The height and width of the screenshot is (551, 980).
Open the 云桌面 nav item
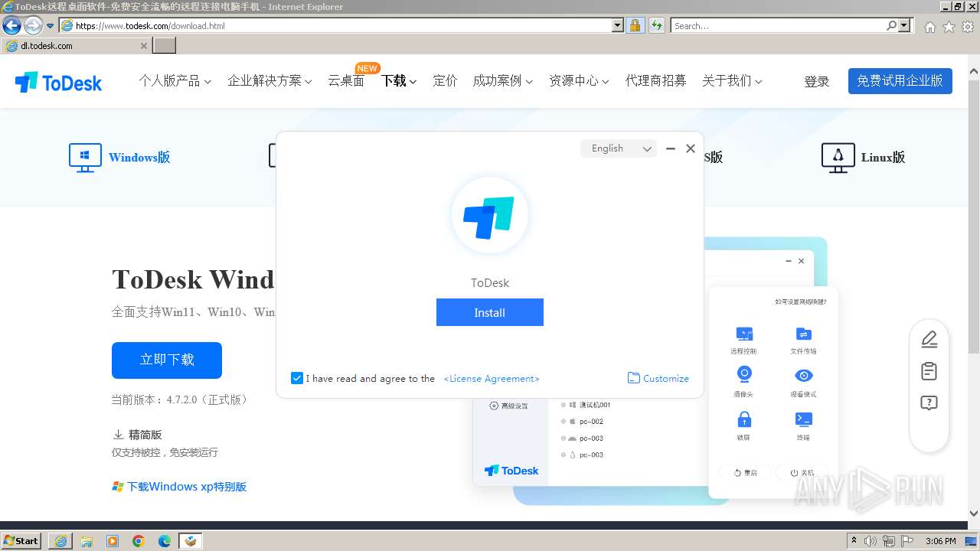click(x=346, y=80)
